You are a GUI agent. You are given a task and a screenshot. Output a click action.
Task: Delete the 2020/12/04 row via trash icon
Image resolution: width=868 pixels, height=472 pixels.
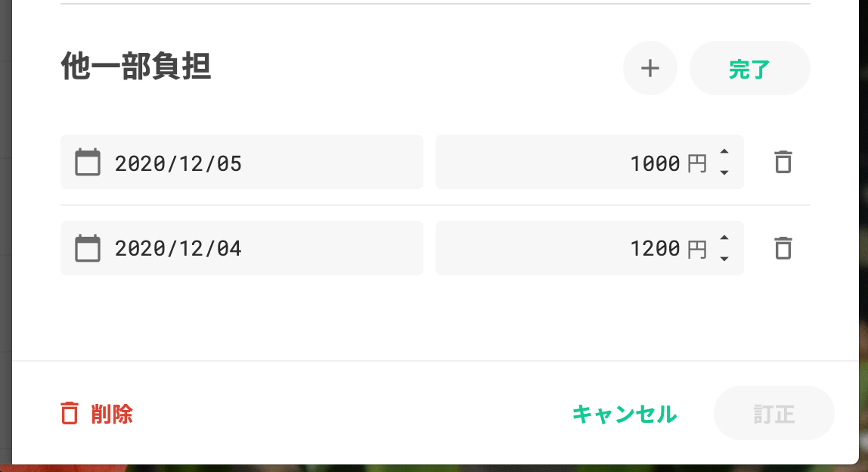tap(783, 248)
